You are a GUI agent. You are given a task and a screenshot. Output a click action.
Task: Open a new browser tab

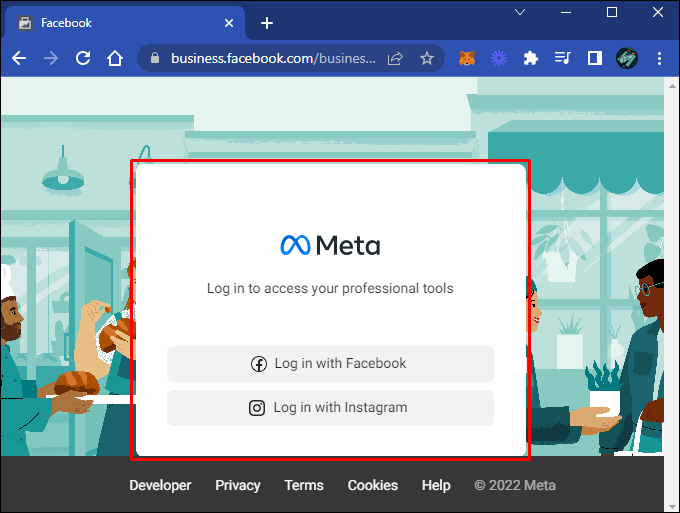click(x=267, y=23)
